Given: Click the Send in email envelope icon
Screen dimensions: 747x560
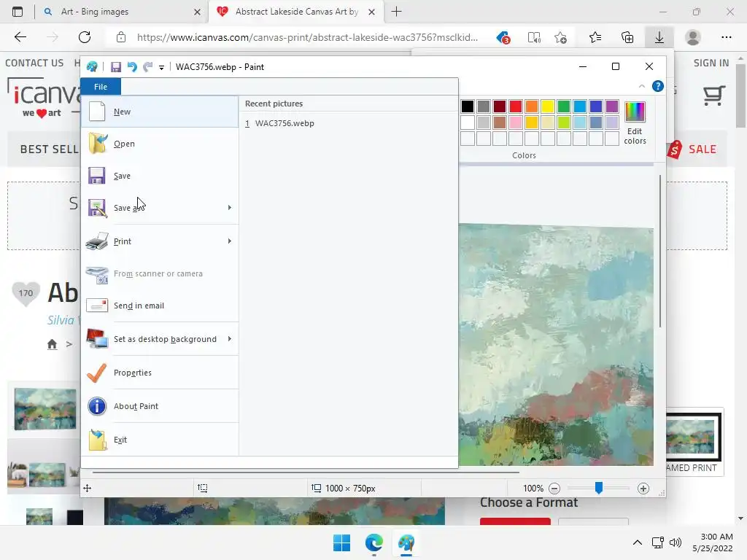Looking at the screenshot, I should tap(97, 306).
